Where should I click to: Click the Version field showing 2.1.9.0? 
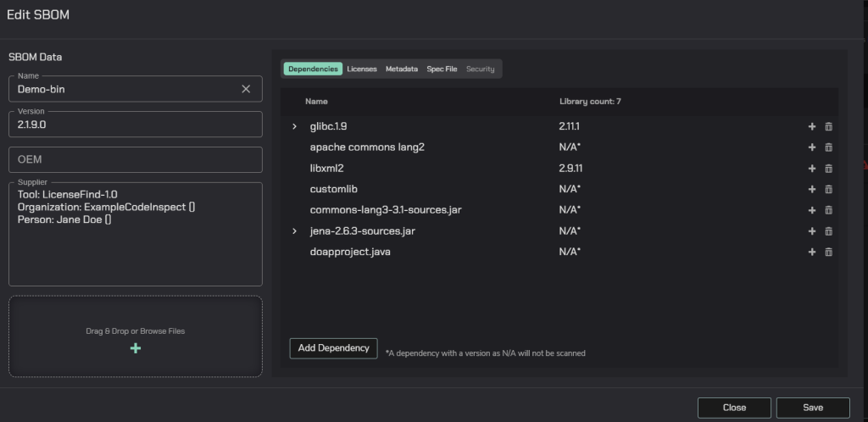136,125
